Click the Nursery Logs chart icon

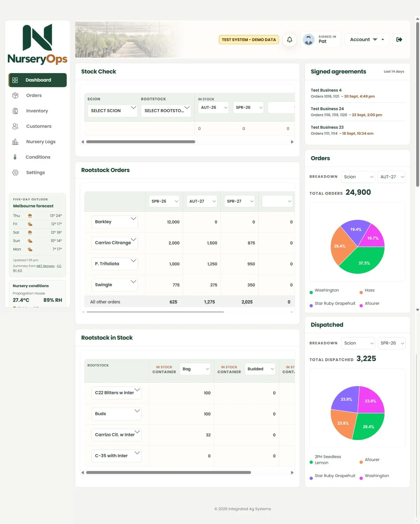point(15,142)
